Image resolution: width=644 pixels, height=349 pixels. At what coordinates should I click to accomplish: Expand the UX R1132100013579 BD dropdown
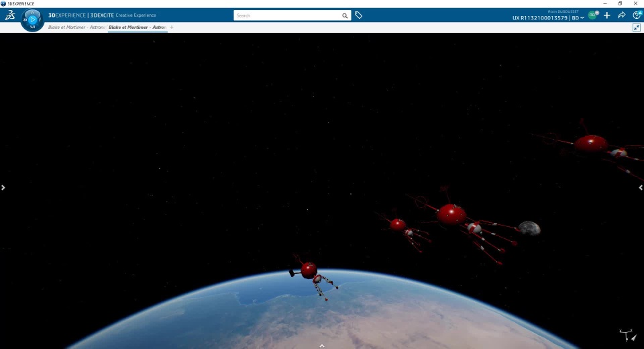pyautogui.click(x=548, y=18)
